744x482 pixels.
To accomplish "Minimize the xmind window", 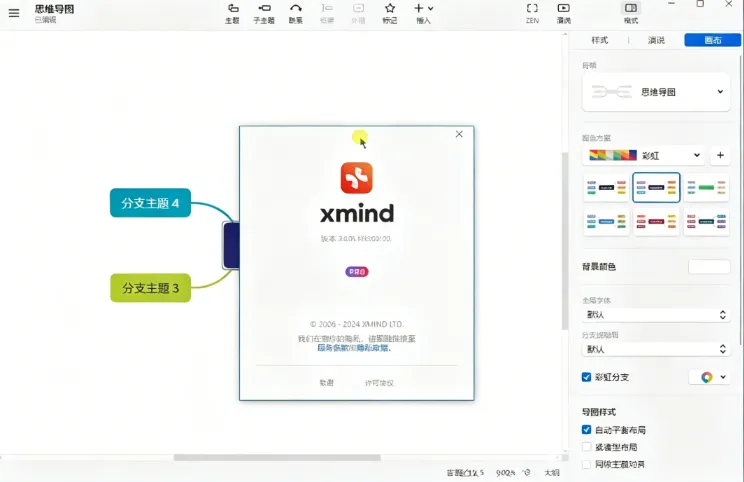I will pos(671,4).
